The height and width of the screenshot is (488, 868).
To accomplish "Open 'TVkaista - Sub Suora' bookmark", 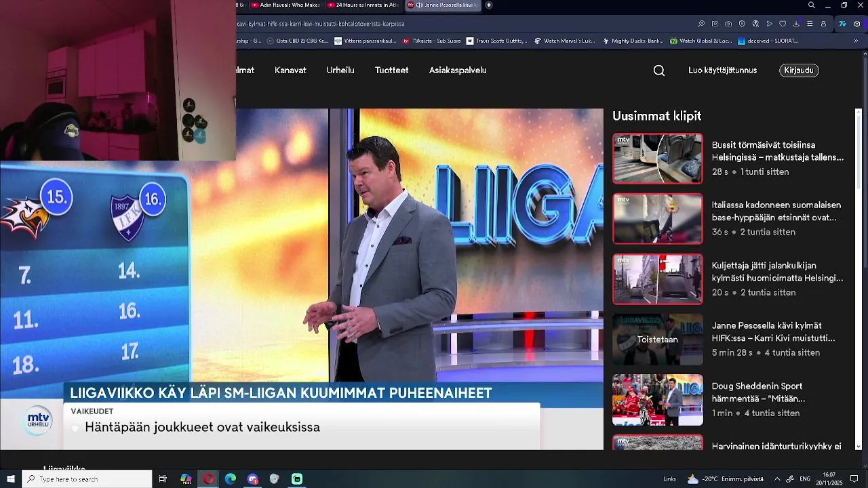I will coord(431,41).
